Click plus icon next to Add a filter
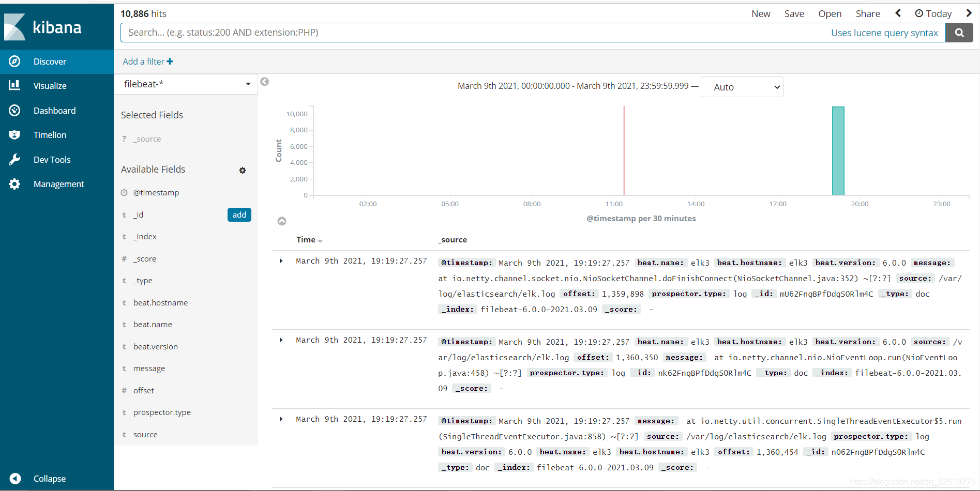980x491 pixels. pyautogui.click(x=170, y=62)
